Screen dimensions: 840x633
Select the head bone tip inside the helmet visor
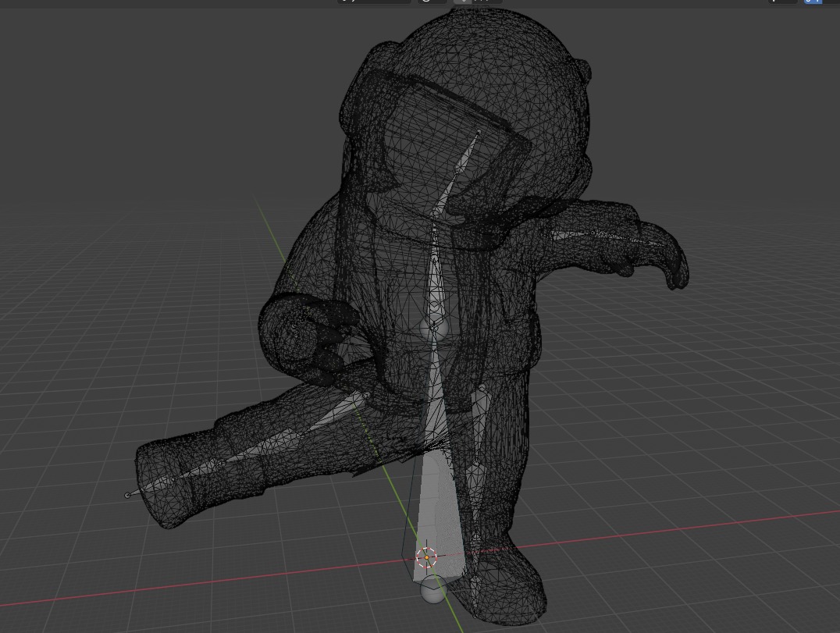479,130
